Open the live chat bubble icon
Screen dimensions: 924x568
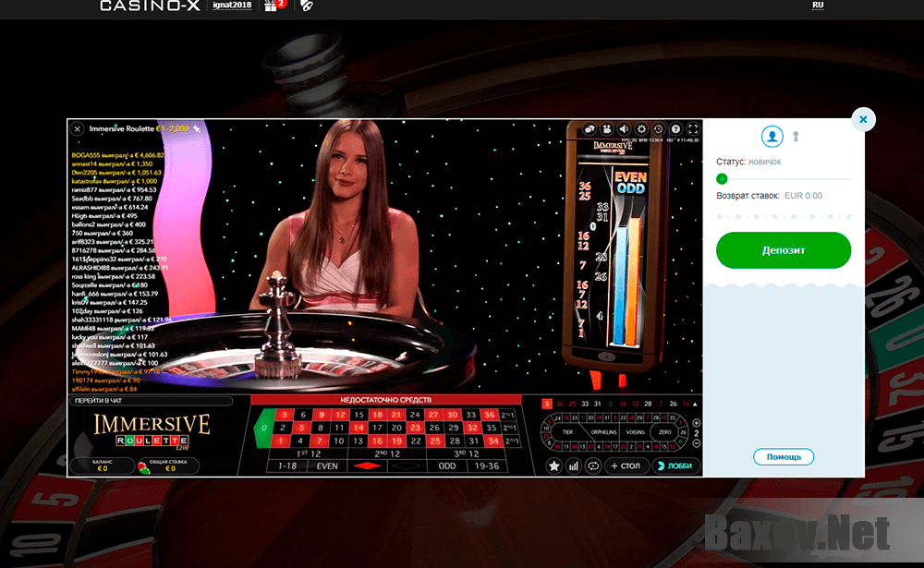point(589,129)
